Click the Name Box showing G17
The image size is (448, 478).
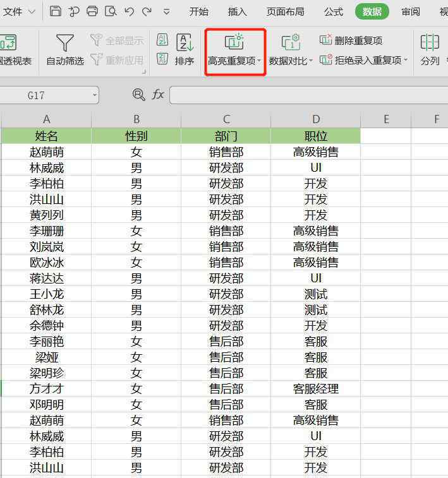tap(45, 95)
